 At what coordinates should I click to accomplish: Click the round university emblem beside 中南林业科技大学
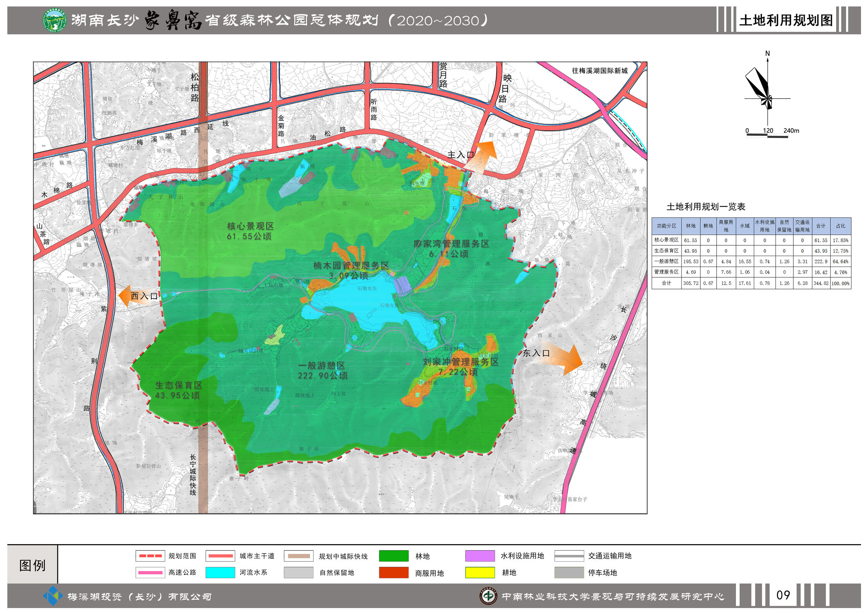[488, 596]
